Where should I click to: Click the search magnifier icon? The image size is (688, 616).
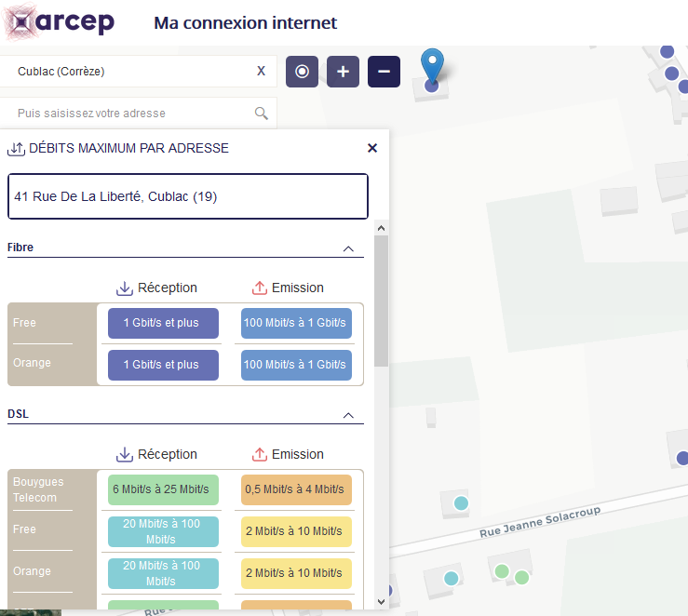pyautogui.click(x=262, y=114)
